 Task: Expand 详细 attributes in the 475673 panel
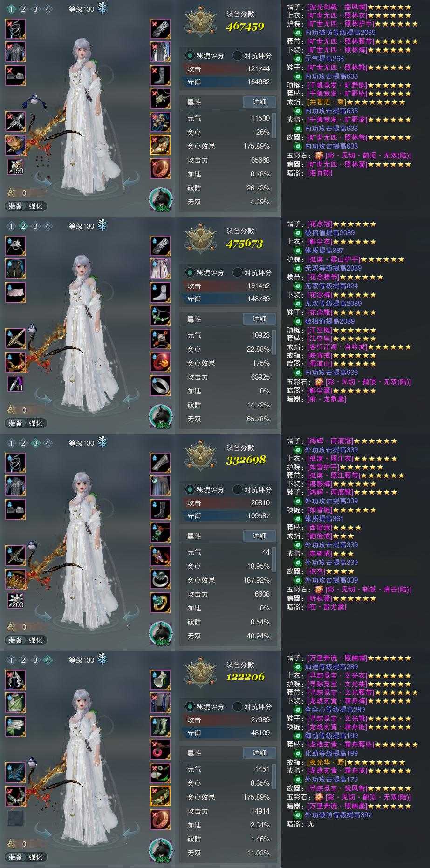click(259, 319)
